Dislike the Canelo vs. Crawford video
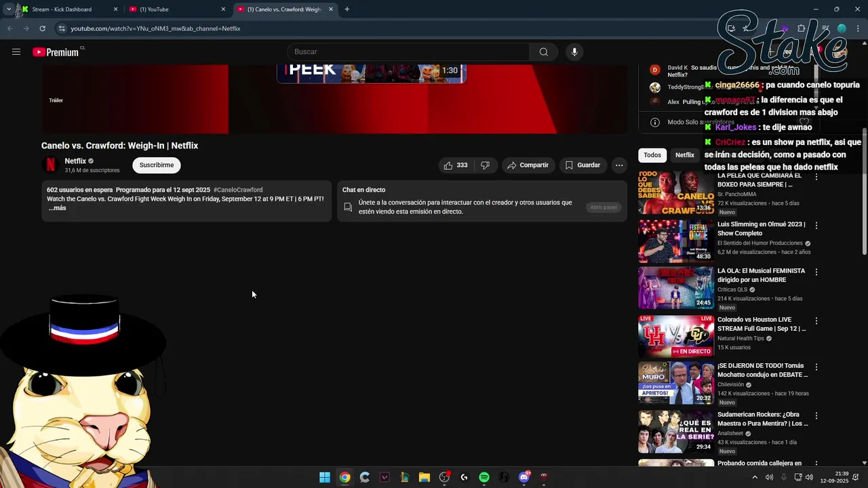 click(x=485, y=165)
